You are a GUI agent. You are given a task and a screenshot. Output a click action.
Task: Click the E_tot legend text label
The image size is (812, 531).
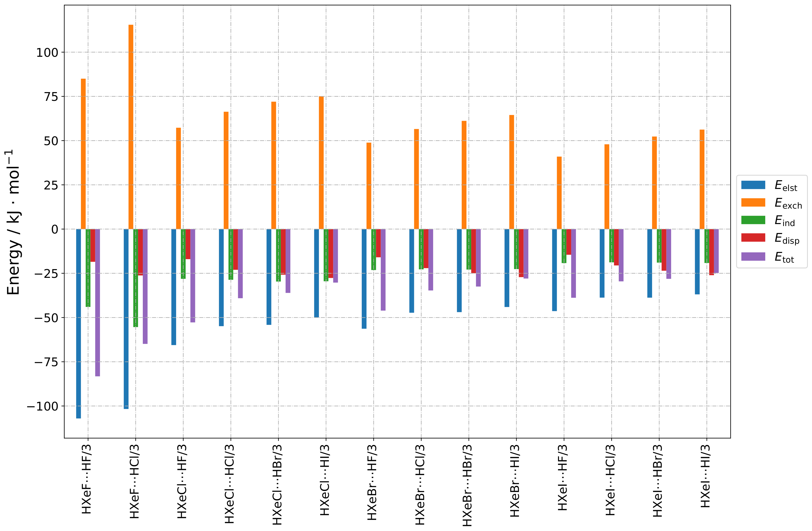pos(784,257)
